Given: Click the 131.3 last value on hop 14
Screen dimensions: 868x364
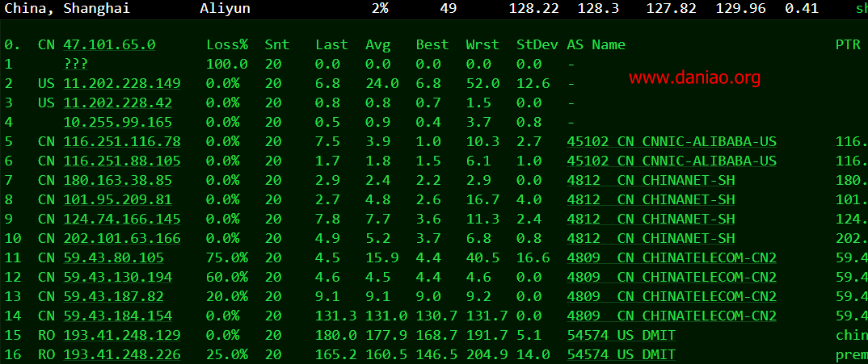Looking at the screenshot, I should click(336, 316).
